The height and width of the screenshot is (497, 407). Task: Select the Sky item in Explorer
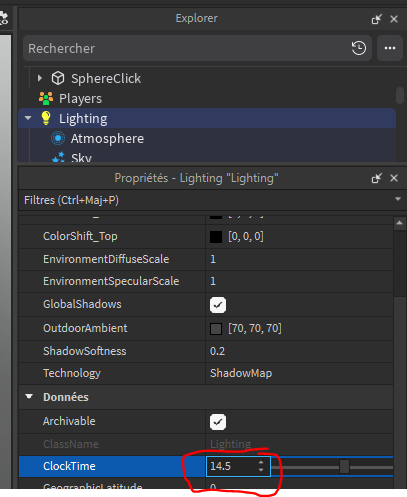pos(81,157)
